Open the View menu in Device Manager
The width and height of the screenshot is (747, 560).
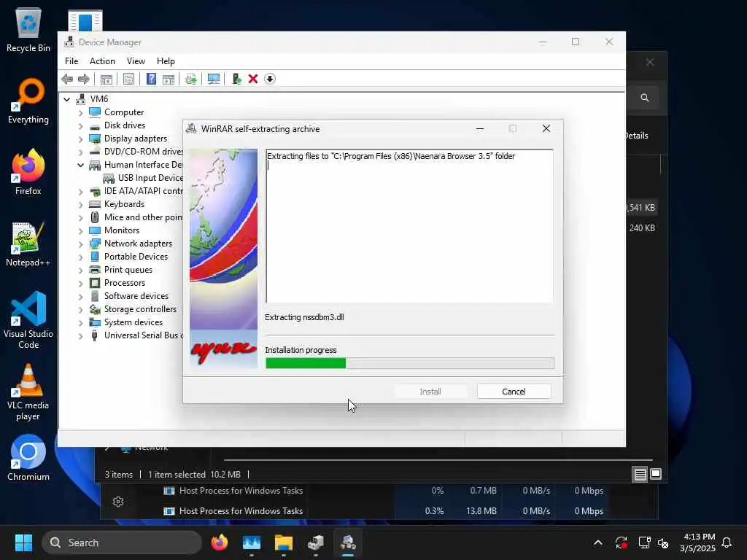136,61
